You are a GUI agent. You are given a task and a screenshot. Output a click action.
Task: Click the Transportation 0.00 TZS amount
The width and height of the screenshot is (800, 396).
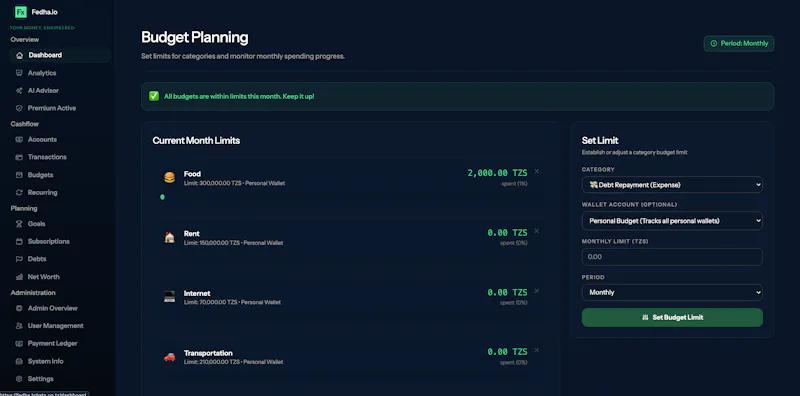coord(507,352)
